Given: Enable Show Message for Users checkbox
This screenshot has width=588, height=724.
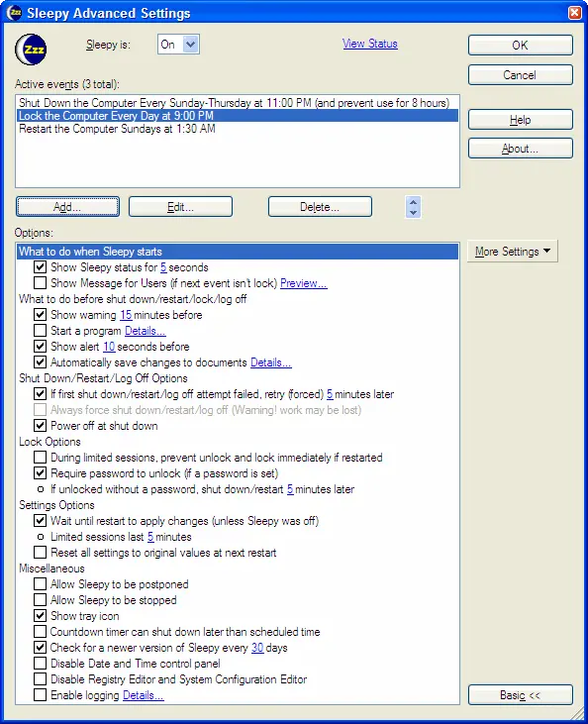Looking at the screenshot, I should [41, 282].
